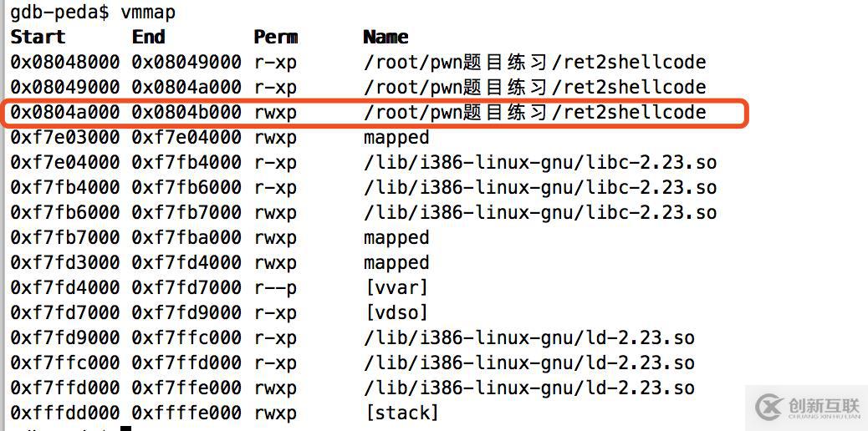Click rwxp permission of 0xf7fb6000 row
Viewport: 868px width, 431px height.
tap(276, 214)
